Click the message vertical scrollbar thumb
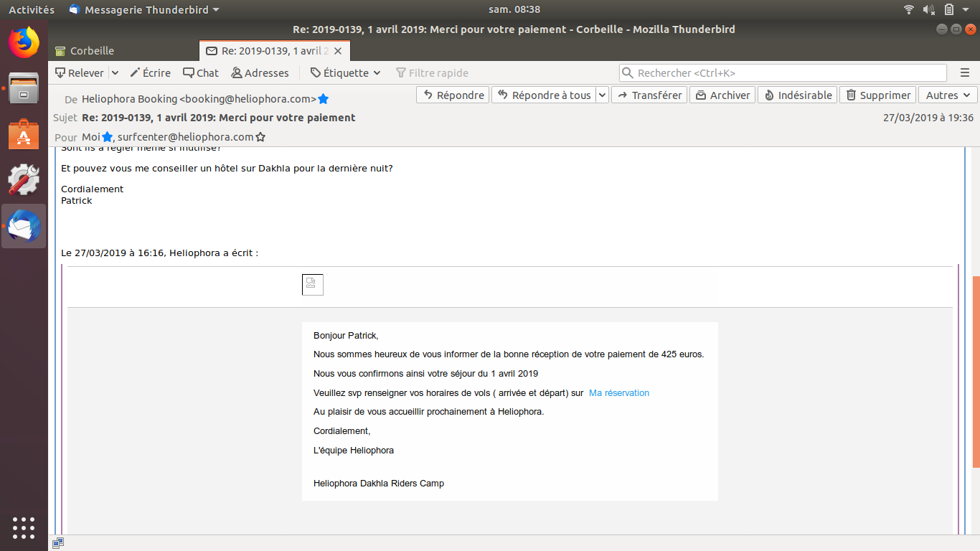The image size is (980, 551). point(976,372)
